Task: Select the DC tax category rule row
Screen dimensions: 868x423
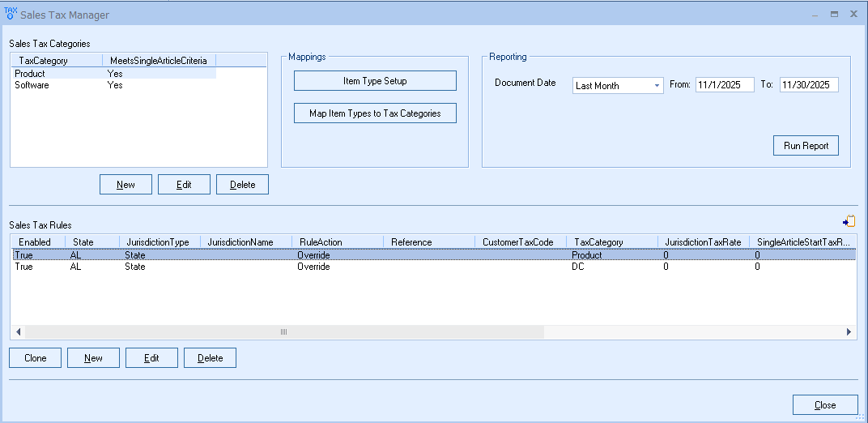Action: (x=324, y=267)
